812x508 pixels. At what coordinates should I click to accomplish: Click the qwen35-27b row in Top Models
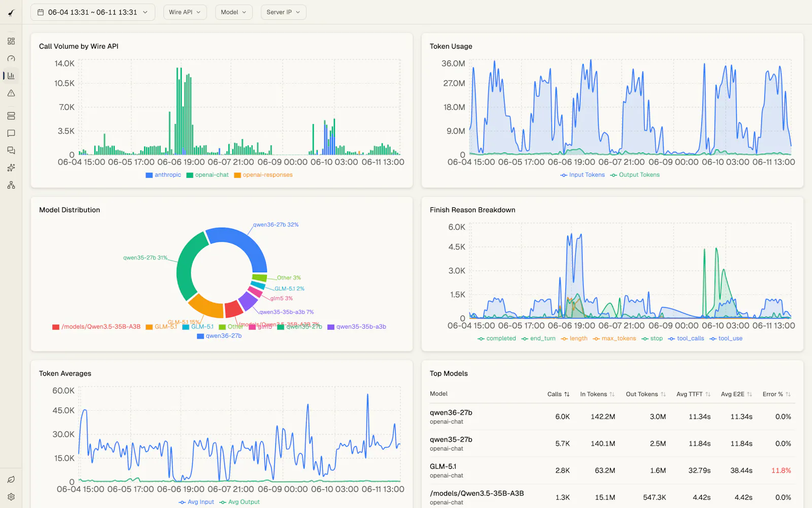612,443
